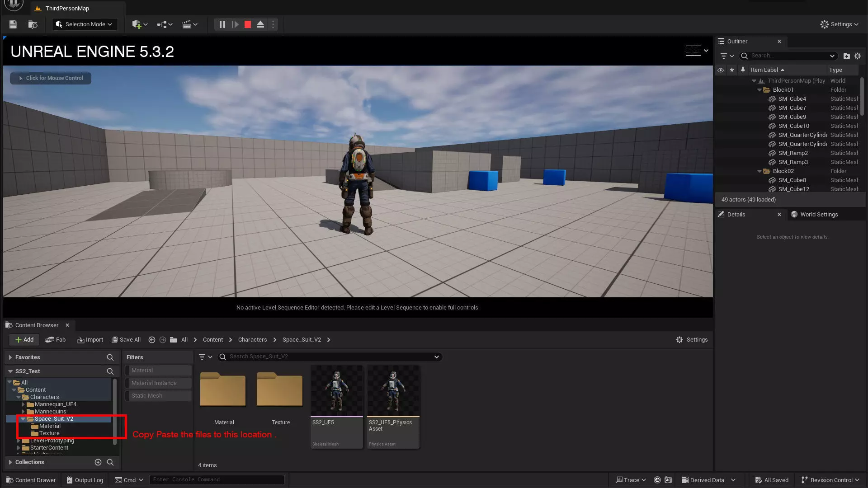Open the Browse content icon in toolbar

[33, 24]
